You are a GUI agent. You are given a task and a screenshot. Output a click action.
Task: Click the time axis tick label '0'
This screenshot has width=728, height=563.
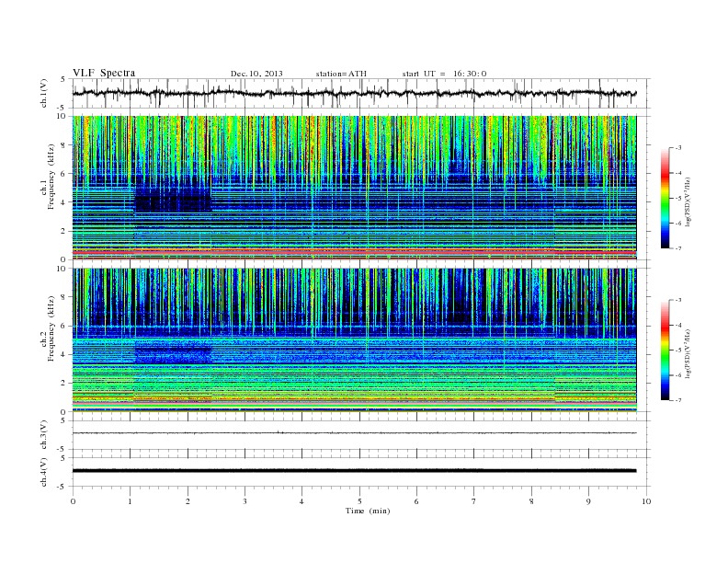[73, 501]
